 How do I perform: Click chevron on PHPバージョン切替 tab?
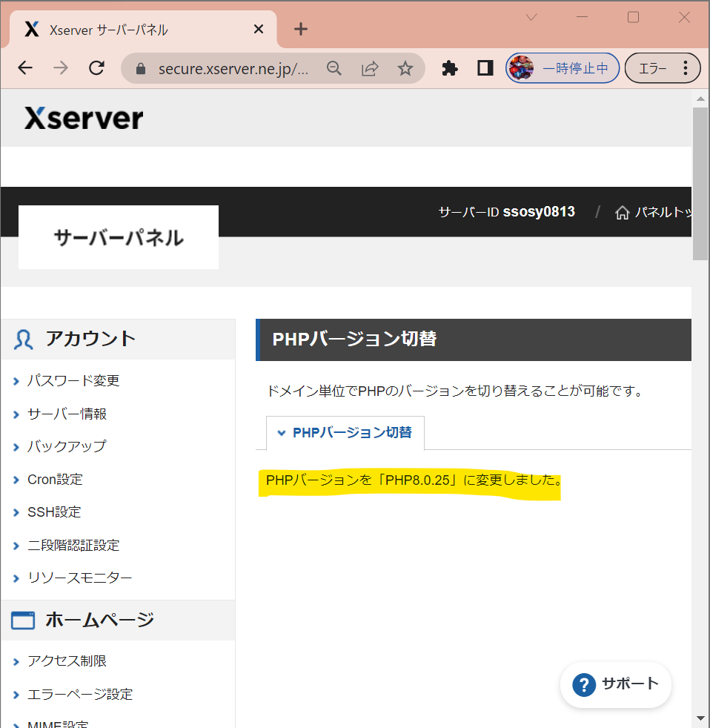[281, 433]
